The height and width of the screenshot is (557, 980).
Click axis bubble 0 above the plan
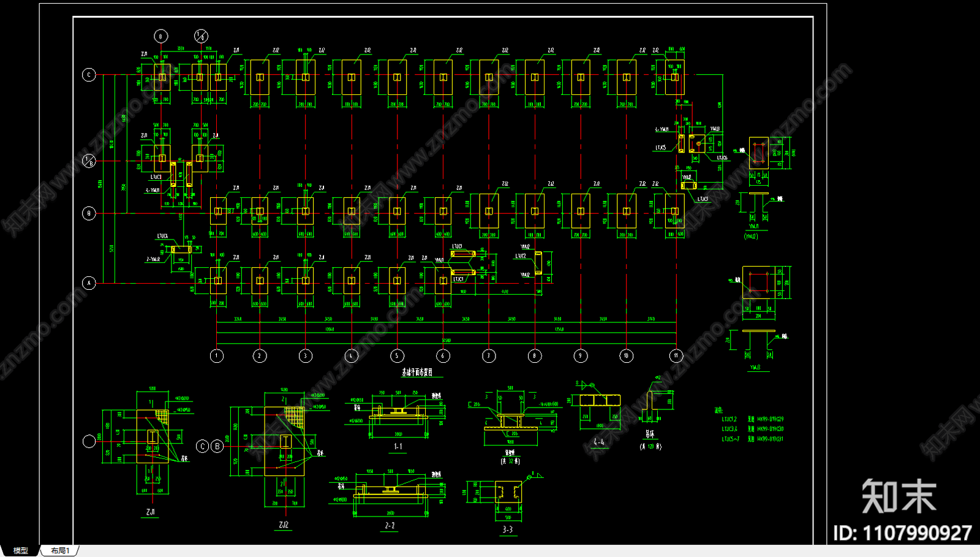tap(160, 36)
